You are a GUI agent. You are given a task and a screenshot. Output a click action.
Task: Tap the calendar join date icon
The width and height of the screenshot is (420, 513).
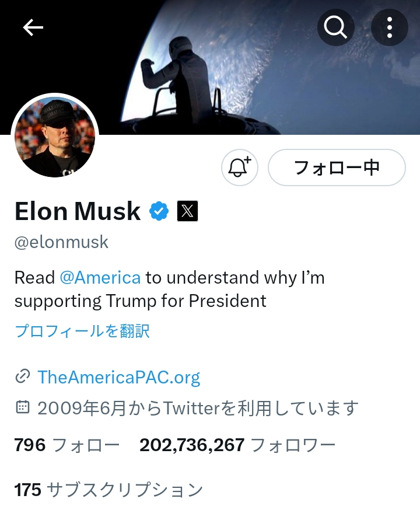point(22,407)
